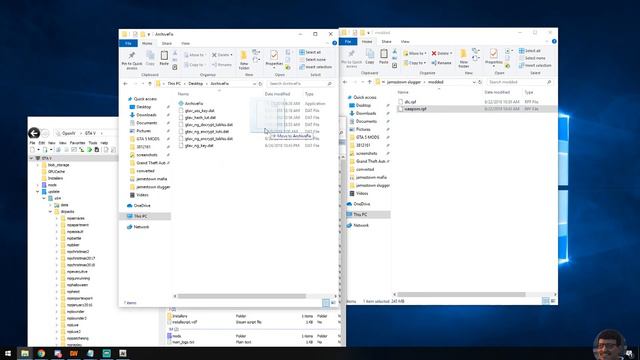Switch to large icons view in modded window

coord(553,301)
